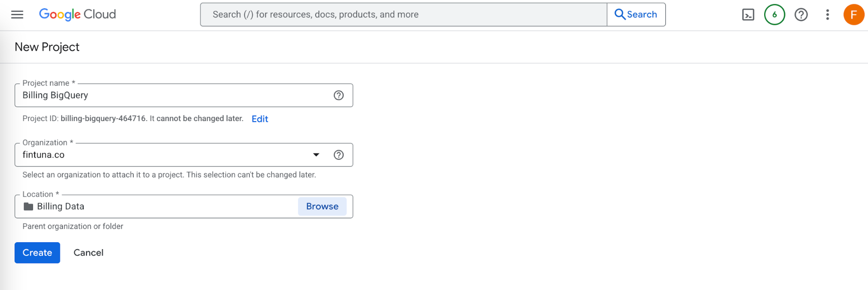Browse for a parent location

tap(322, 207)
